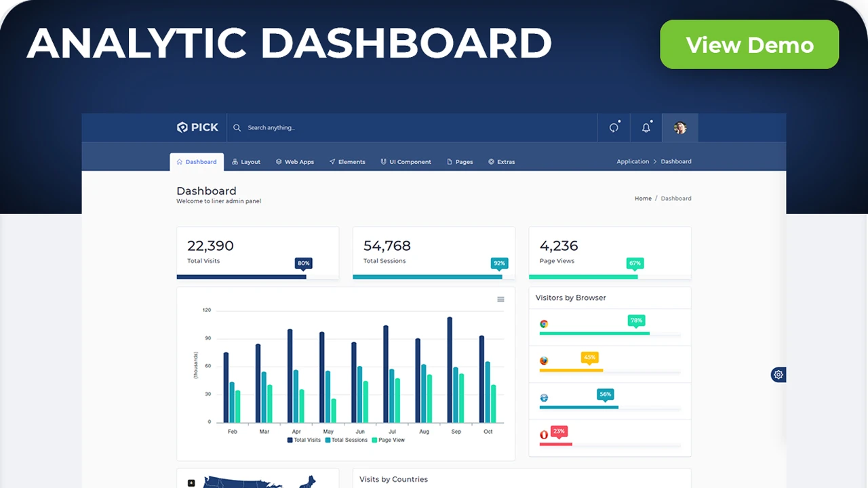868x488 pixels.
Task: Click the Dashboard breadcrumb beside Home
Action: (676, 199)
